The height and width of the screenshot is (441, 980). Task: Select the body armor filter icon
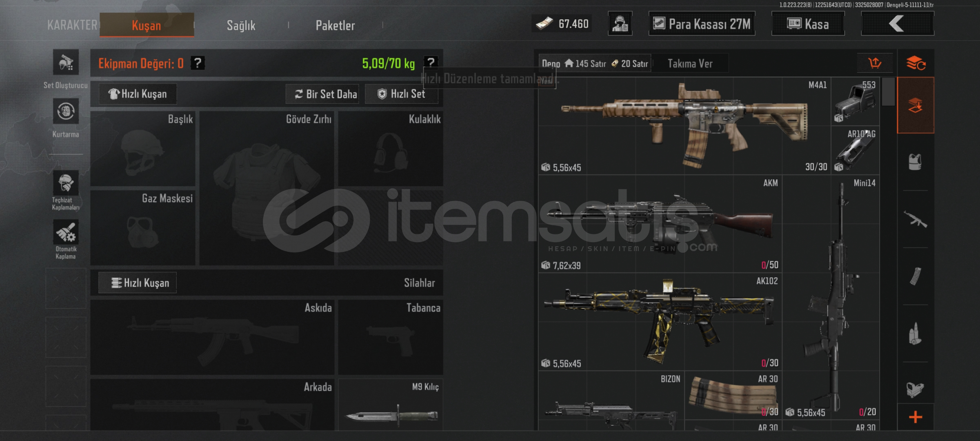[915, 162]
